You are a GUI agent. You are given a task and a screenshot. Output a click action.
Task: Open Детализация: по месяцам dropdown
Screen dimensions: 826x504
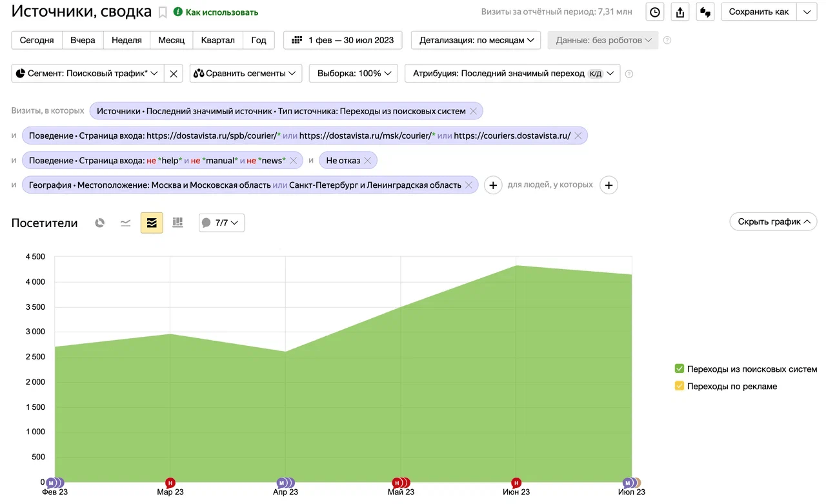(477, 40)
